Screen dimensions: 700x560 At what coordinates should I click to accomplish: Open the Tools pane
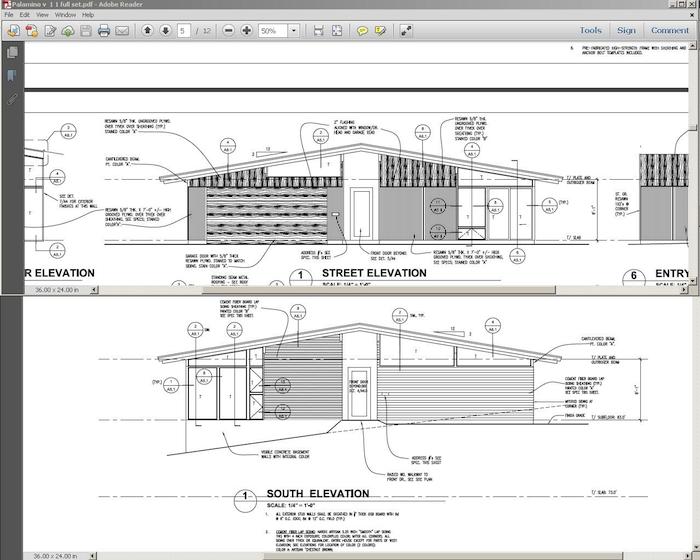[591, 30]
